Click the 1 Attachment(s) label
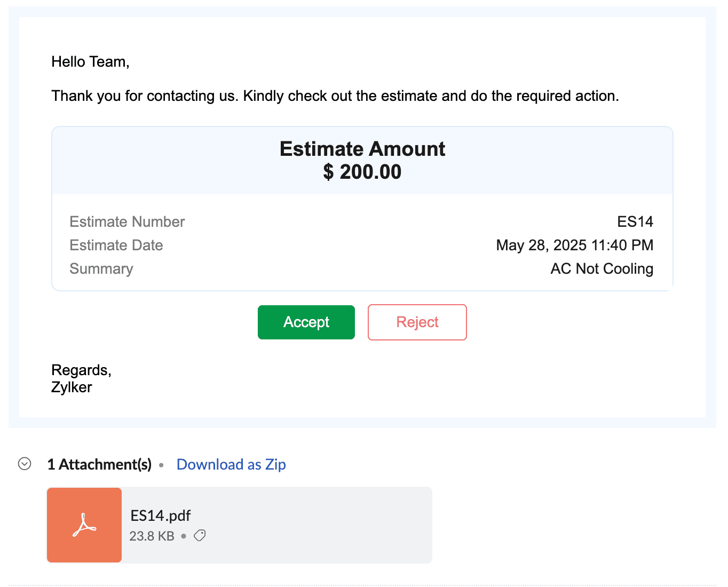728x587 pixels. tap(99, 464)
